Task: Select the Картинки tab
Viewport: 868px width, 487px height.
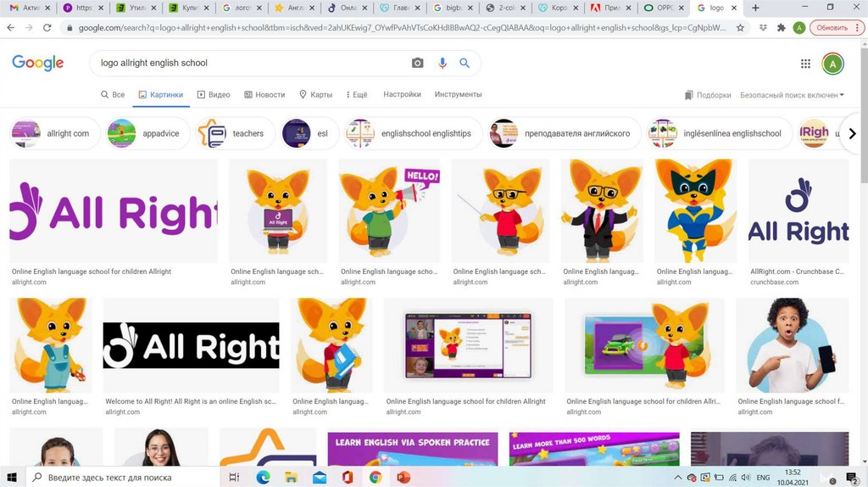Action: [x=160, y=95]
